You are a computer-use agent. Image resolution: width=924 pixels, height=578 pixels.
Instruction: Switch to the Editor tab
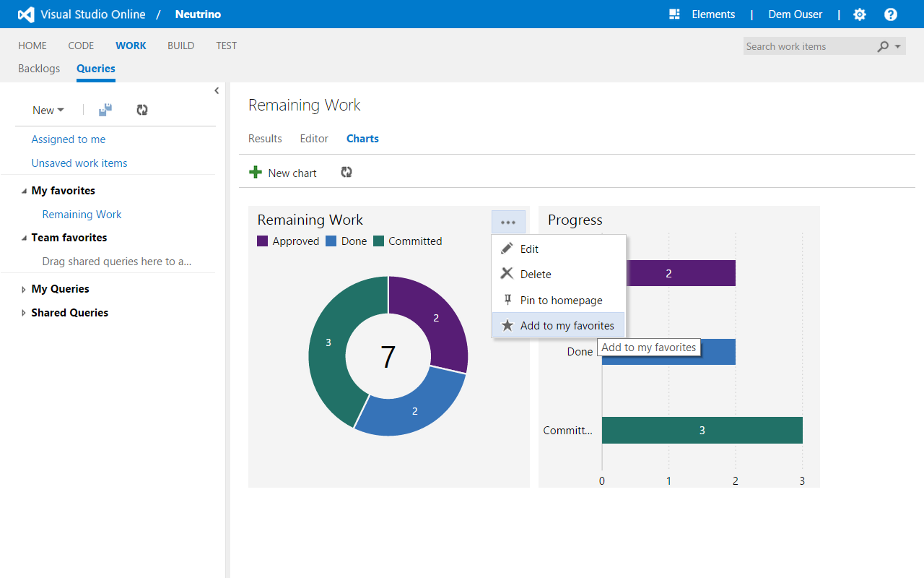[314, 139]
